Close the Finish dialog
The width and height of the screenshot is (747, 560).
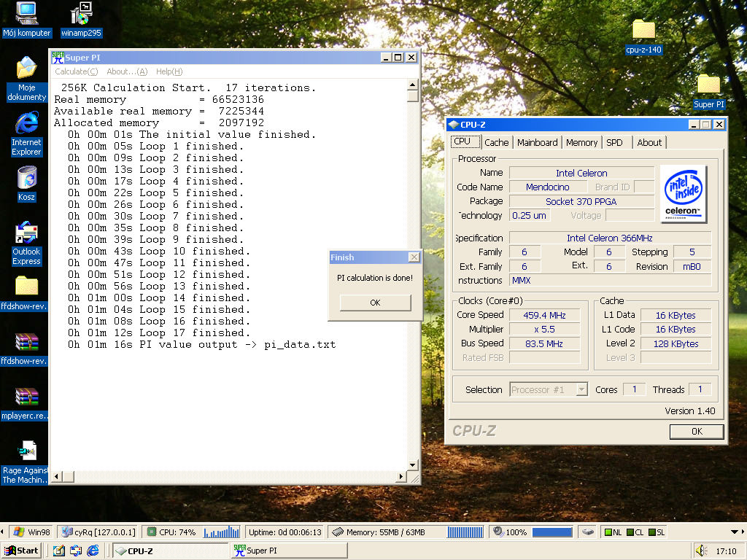click(414, 257)
